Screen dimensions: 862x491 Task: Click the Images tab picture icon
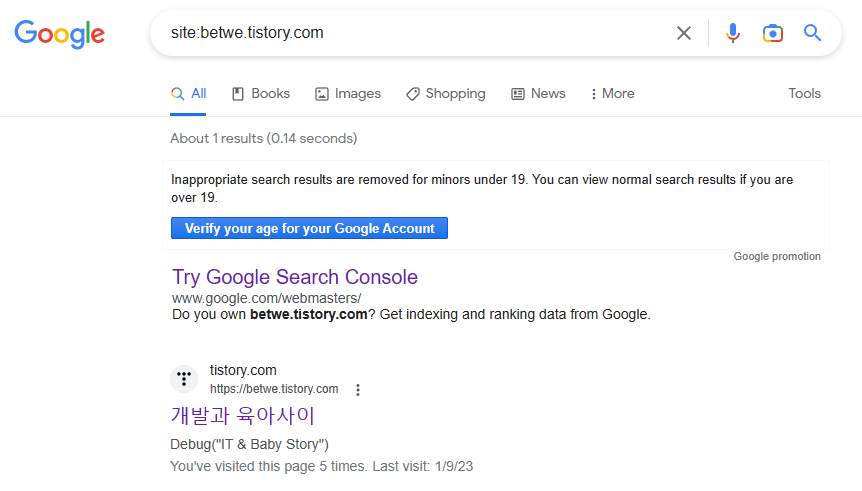click(x=322, y=94)
